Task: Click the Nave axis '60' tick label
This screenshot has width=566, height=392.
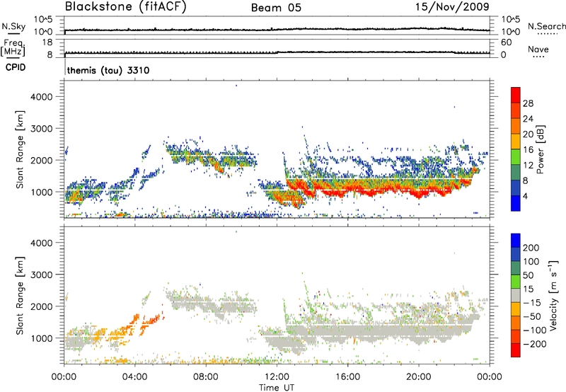Action: tap(507, 42)
